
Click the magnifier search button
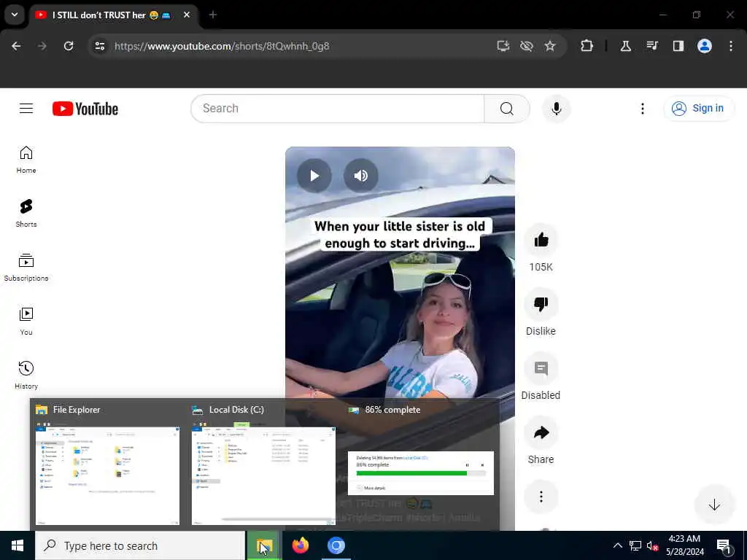tap(507, 109)
